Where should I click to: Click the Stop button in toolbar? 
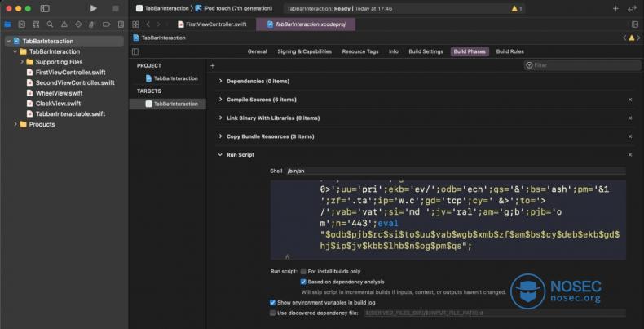(x=115, y=8)
